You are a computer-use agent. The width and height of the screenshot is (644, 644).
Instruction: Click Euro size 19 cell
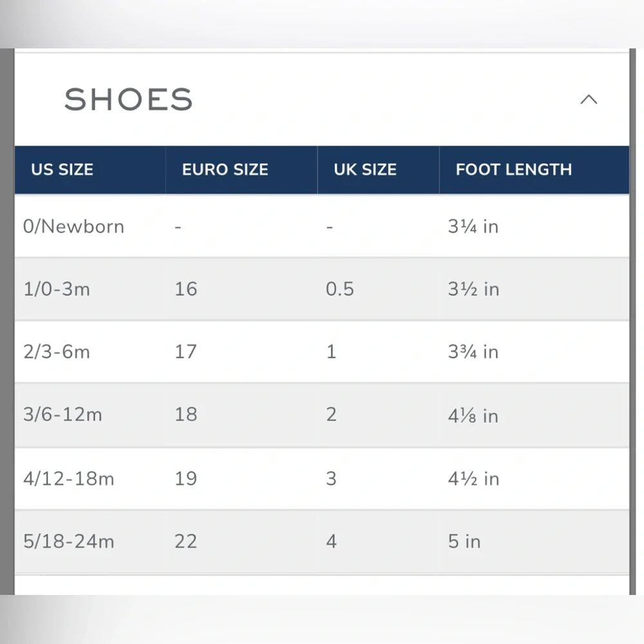click(186, 479)
